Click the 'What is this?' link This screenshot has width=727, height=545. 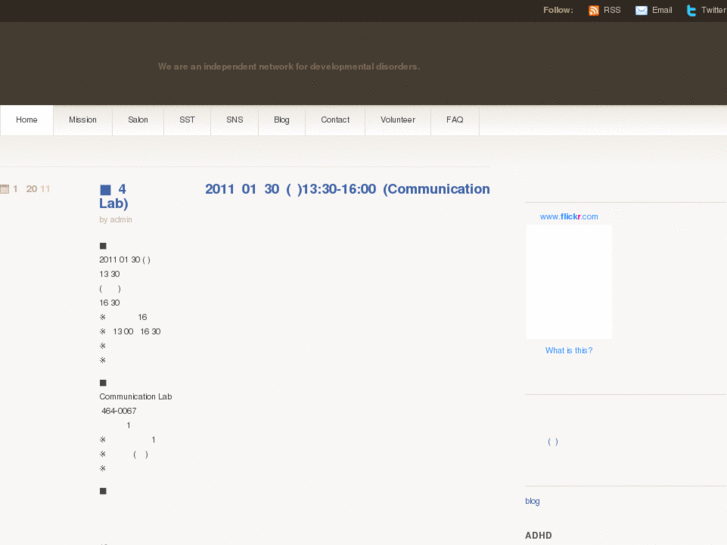tap(569, 350)
